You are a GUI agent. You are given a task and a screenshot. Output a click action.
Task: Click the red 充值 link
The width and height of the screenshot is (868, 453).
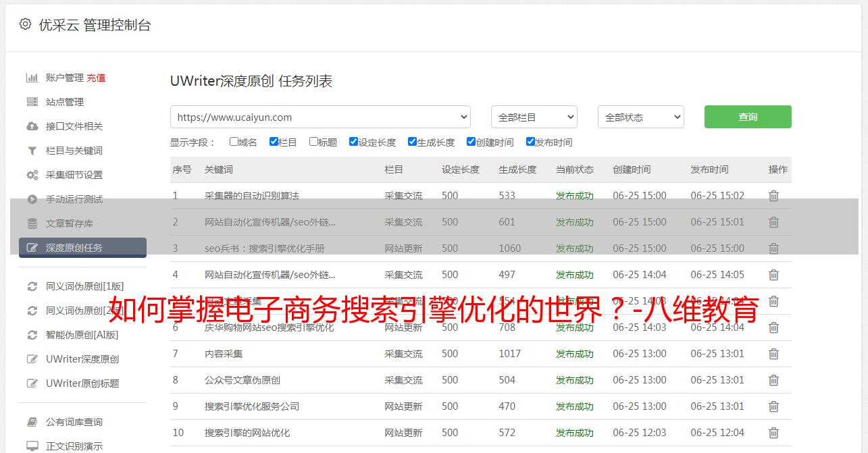tap(96, 78)
